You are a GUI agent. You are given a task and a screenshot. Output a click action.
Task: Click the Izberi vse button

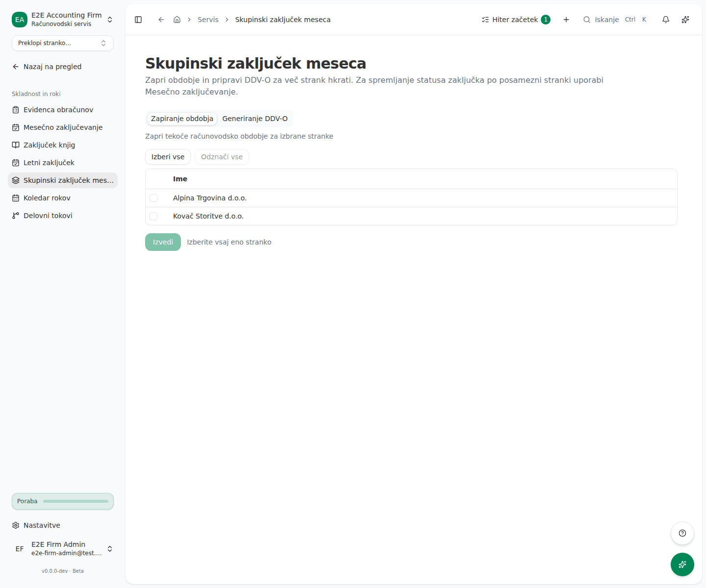(168, 157)
